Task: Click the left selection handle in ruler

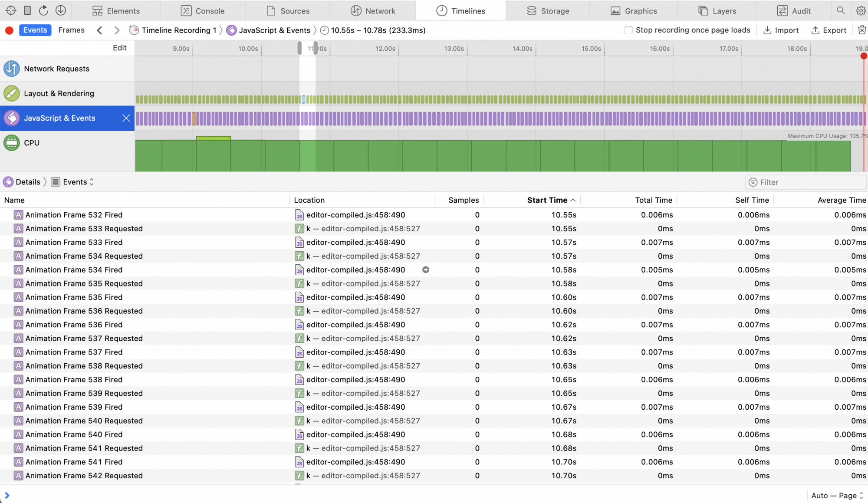Action: point(299,48)
